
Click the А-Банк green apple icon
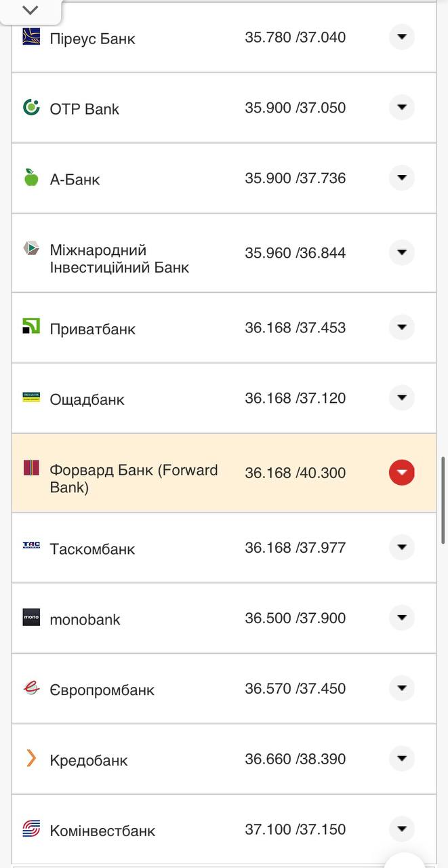[31, 178]
